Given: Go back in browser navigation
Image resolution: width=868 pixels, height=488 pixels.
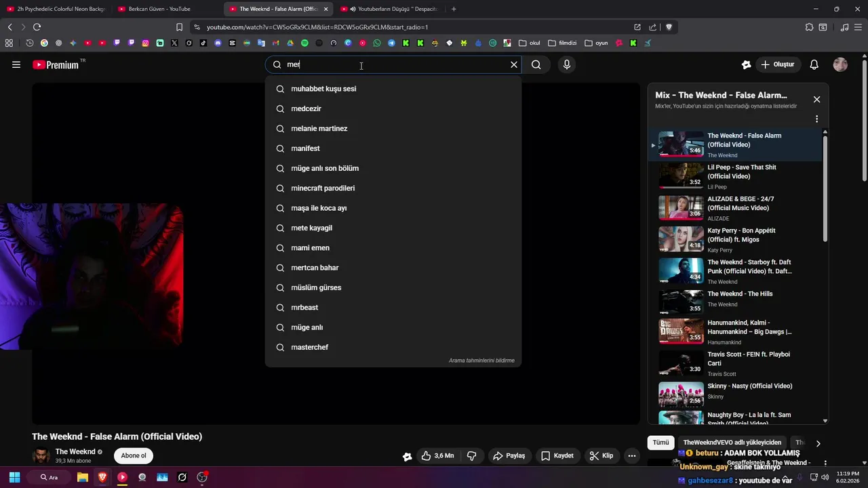Looking at the screenshot, I should 9,27.
